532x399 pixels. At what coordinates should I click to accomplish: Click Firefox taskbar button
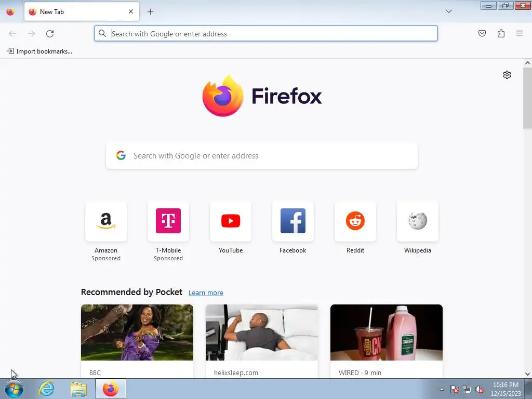pyautogui.click(x=111, y=389)
